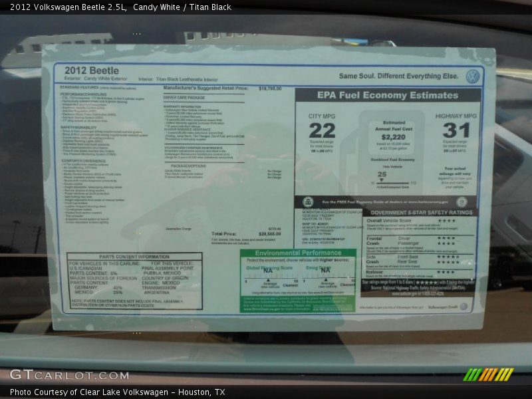Image resolution: width=532 pixels, height=399 pixels.
Task: Click the "Environmental Performance" green header
Action: click(x=298, y=253)
